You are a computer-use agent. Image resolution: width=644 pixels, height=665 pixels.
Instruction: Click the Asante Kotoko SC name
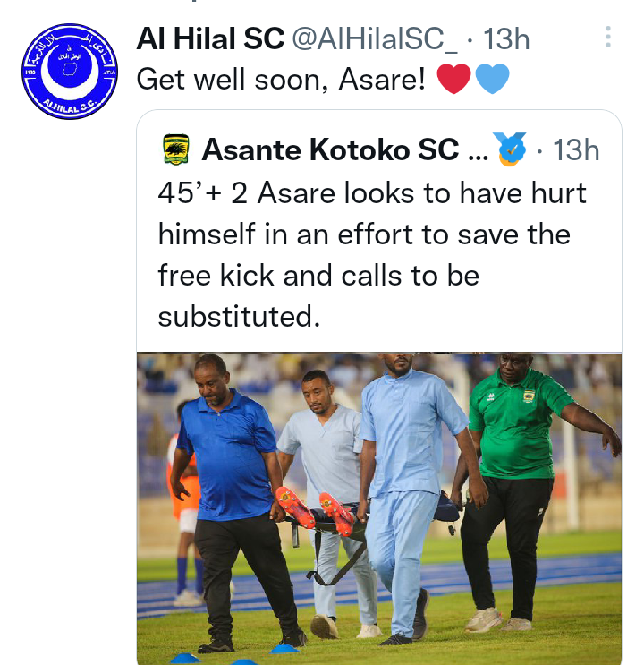pos(330,149)
